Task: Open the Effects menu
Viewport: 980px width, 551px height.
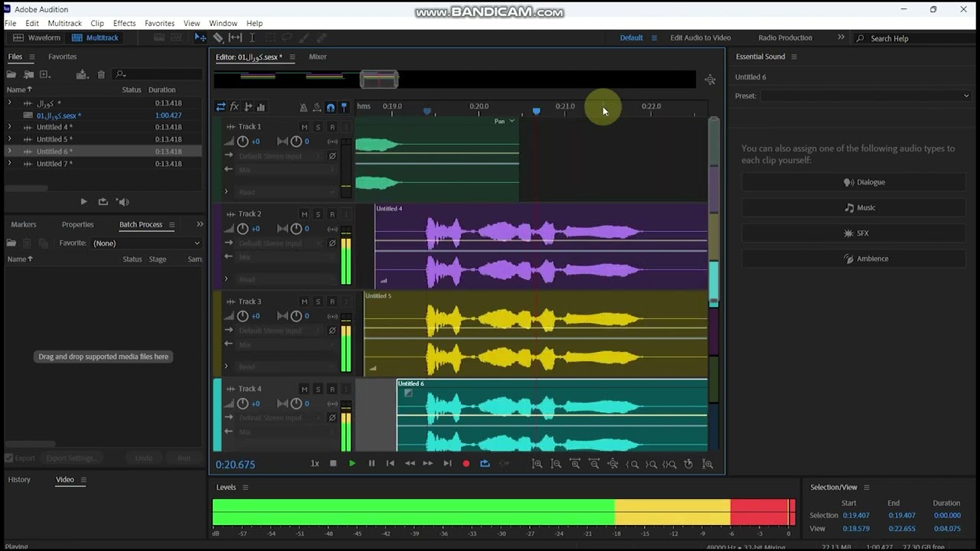Action: (124, 24)
